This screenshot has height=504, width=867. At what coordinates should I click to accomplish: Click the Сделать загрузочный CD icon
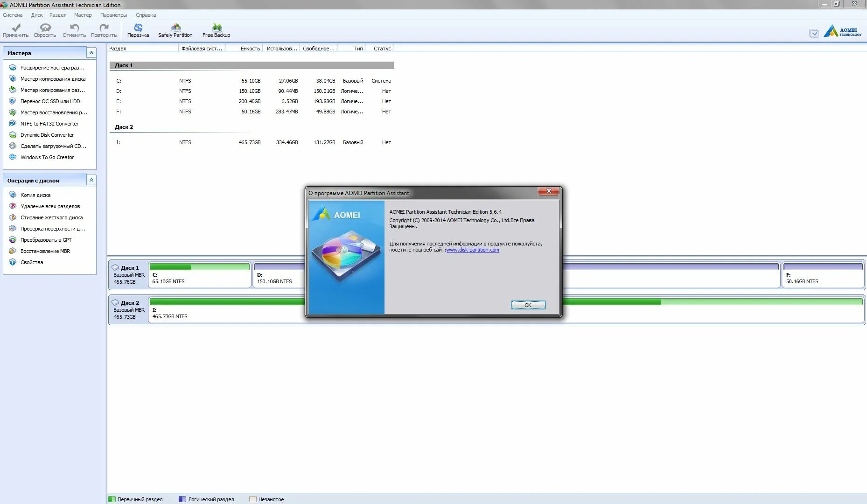(x=13, y=146)
